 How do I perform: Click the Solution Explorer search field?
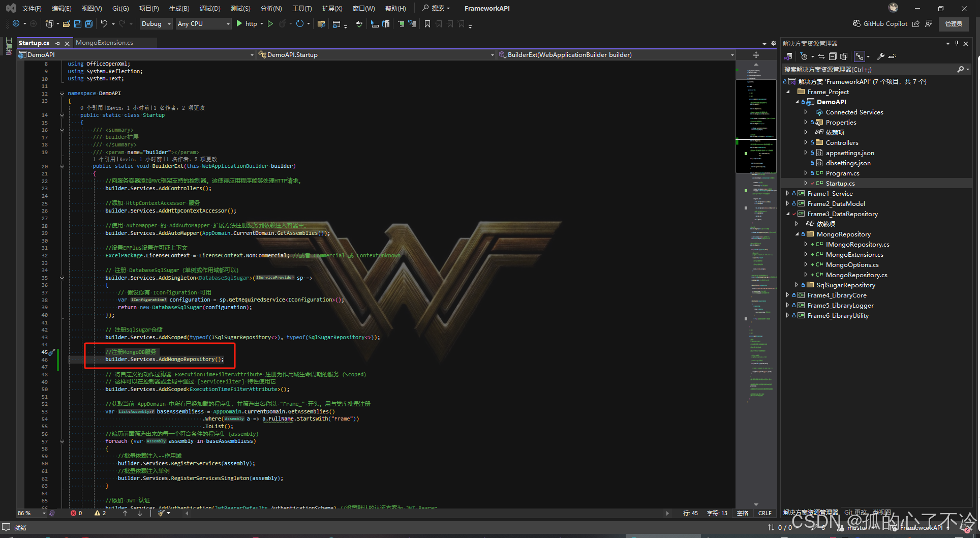(x=869, y=69)
